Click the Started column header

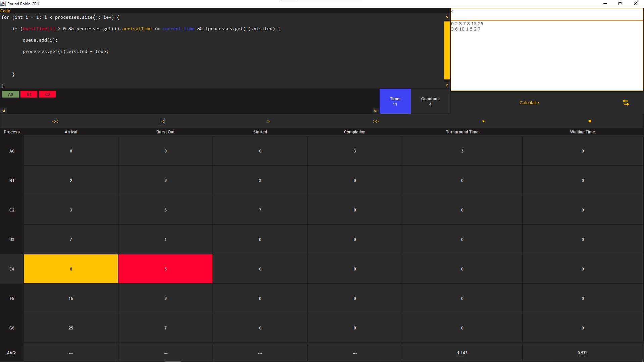(260, 132)
